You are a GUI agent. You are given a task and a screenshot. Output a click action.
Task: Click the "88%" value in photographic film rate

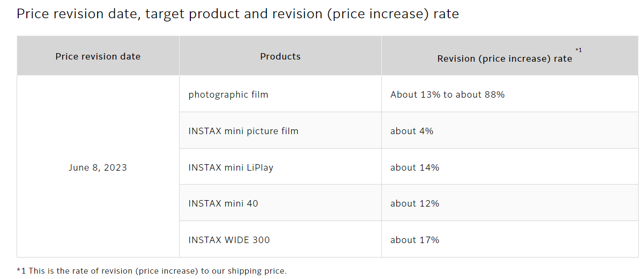coord(493,94)
